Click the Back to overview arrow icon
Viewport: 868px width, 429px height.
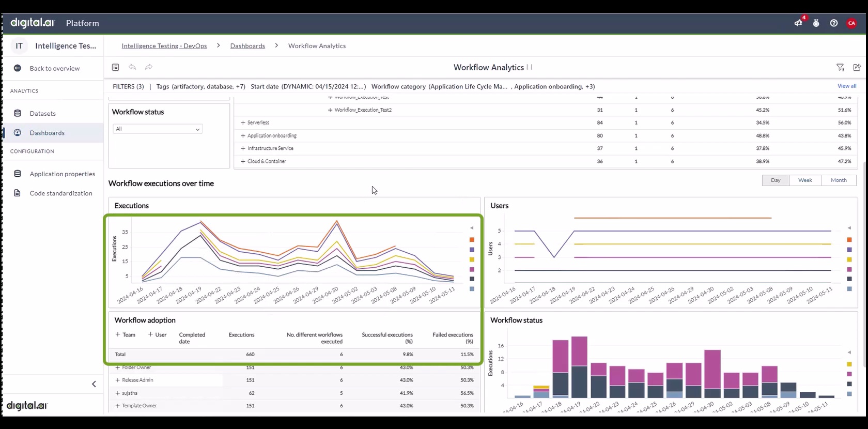coord(18,68)
